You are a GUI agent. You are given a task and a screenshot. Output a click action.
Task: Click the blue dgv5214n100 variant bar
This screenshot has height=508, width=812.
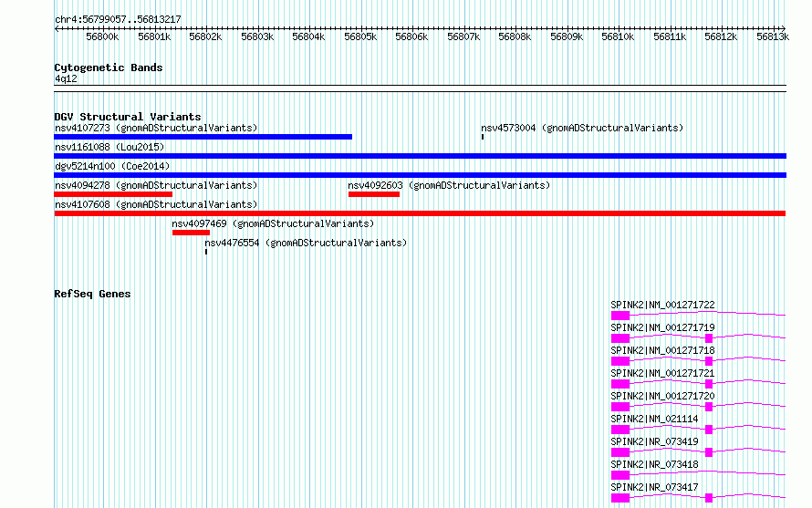pos(420,175)
